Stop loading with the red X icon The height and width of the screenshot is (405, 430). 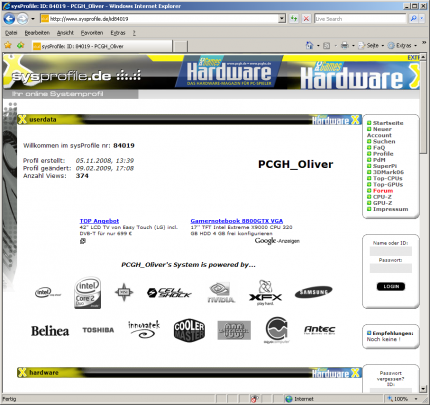306,19
